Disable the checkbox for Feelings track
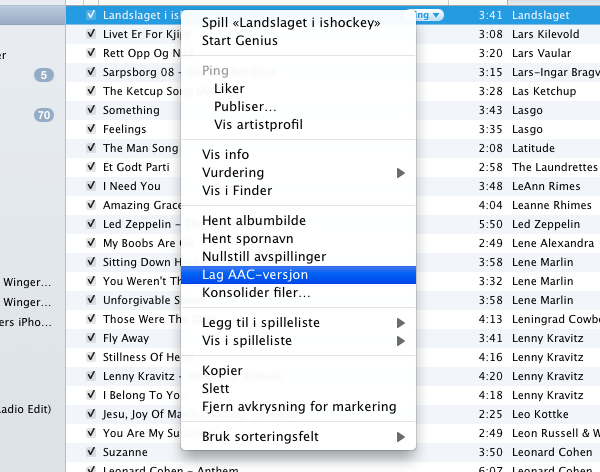This screenshot has width=600, height=472. 92,129
